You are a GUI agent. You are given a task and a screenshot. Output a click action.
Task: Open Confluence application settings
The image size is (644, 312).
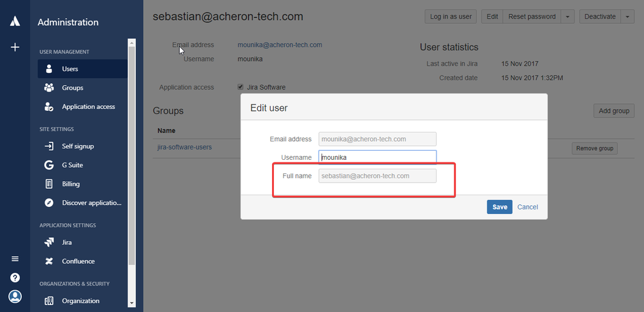pyautogui.click(x=83, y=261)
